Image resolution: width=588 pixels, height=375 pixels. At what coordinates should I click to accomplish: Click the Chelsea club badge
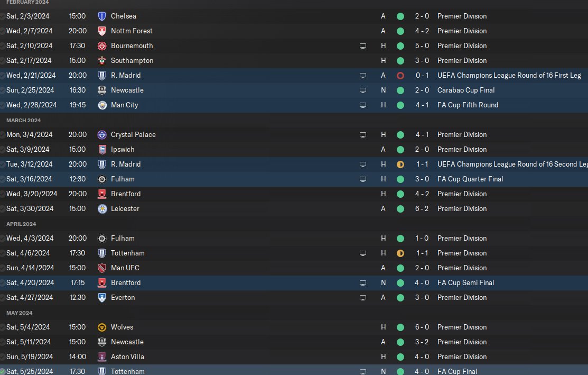tap(102, 16)
